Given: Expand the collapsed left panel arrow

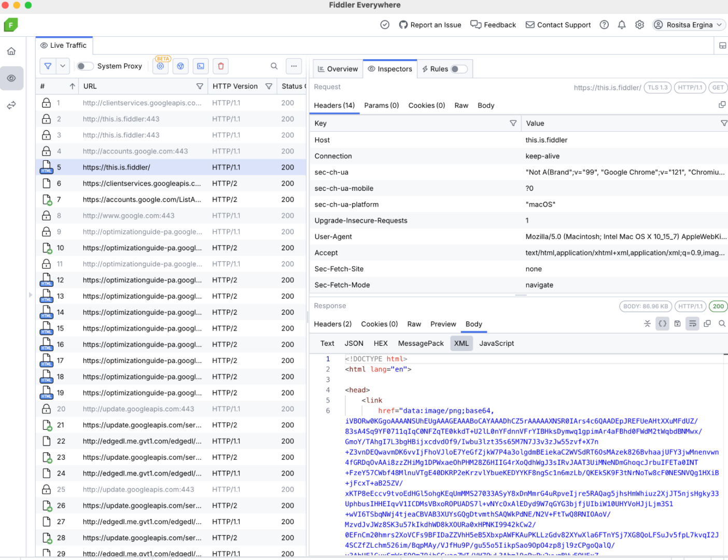Looking at the screenshot, I should [31, 295].
